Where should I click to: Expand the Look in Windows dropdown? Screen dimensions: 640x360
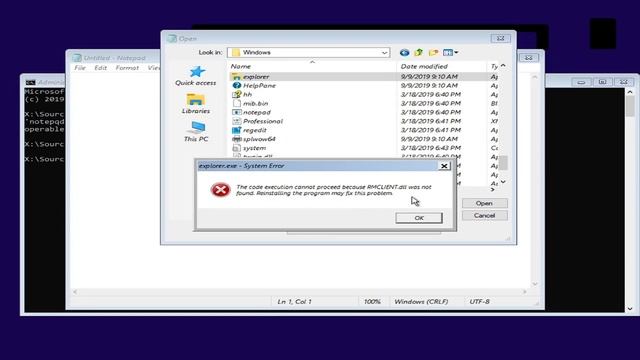[x=384, y=53]
